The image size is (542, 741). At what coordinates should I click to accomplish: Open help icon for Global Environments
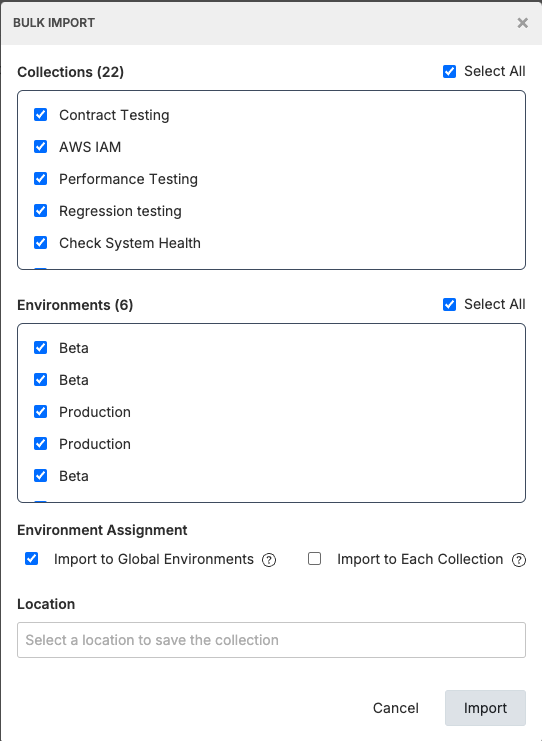coord(269,560)
